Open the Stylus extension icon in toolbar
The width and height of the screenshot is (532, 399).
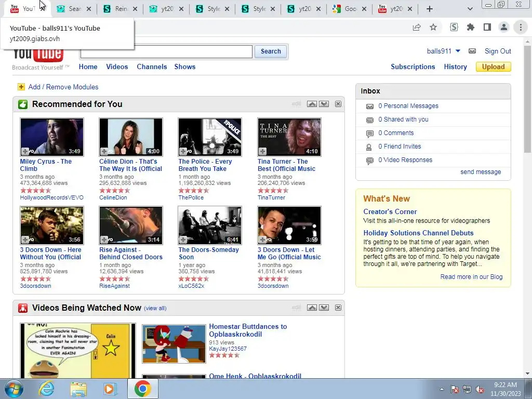(454, 27)
